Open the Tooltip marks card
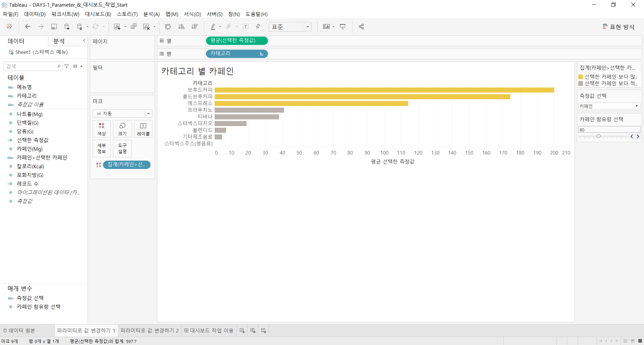This screenshot has height=345, width=644. [x=122, y=149]
